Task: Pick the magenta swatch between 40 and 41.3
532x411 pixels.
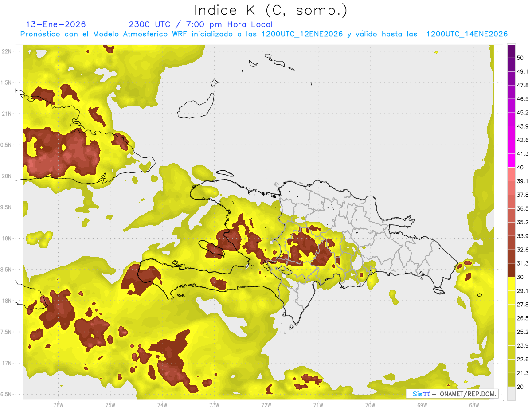Action: (511, 161)
